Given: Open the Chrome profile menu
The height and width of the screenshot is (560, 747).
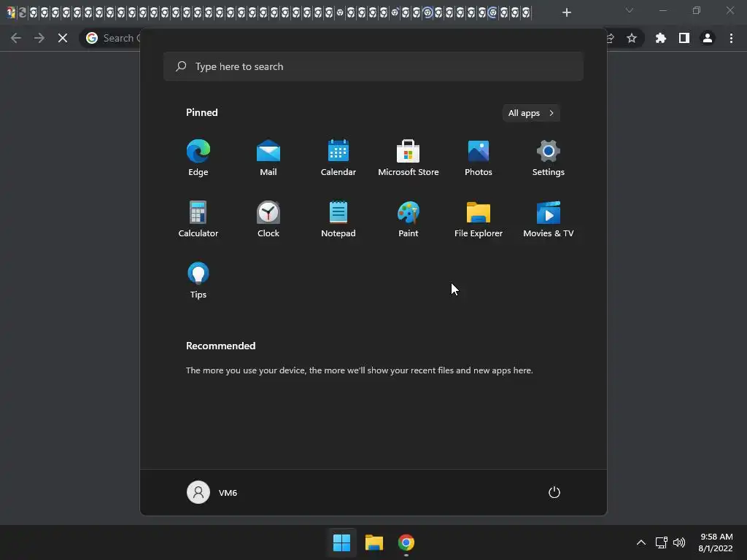Looking at the screenshot, I should click(x=708, y=38).
